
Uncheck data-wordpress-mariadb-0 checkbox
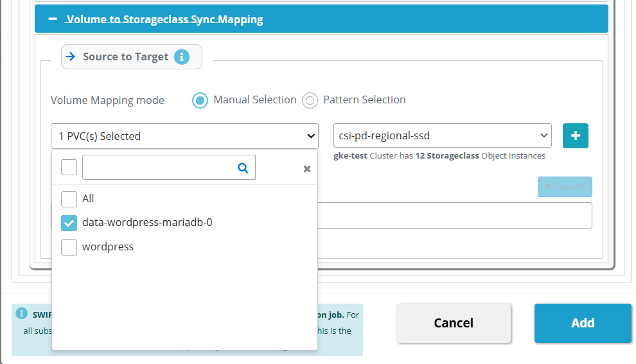tap(69, 223)
